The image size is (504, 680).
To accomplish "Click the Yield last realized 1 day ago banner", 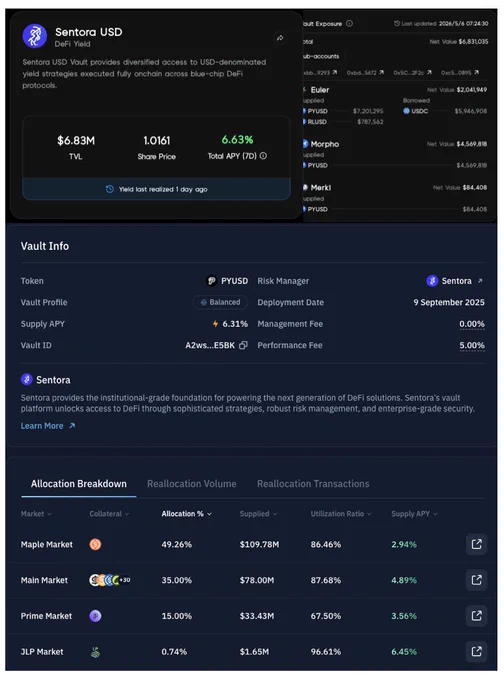I will pyautogui.click(x=157, y=189).
